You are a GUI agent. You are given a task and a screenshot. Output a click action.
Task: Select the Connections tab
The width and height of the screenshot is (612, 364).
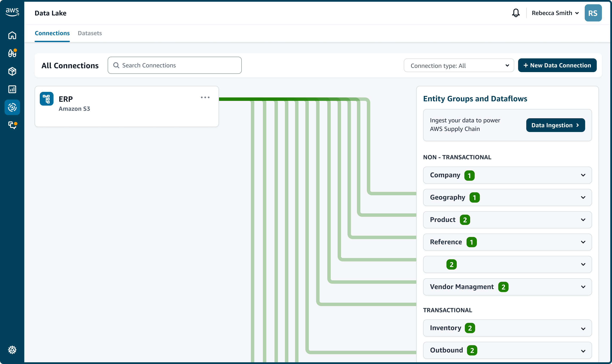pyautogui.click(x=52, y=33)
